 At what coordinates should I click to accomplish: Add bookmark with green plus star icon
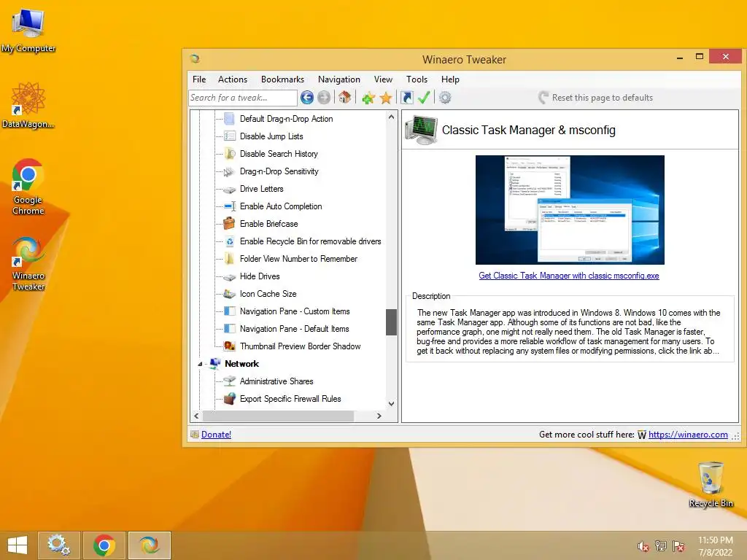point(368,98)
